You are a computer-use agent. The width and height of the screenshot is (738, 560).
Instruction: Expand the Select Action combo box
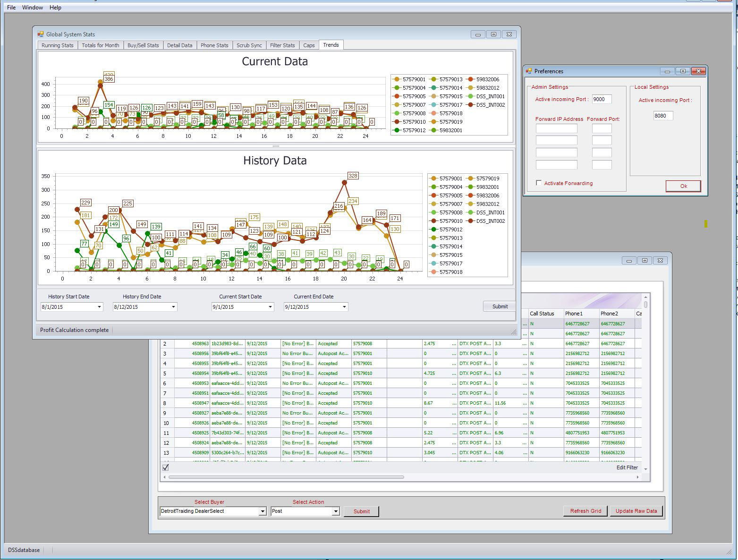click(336, 511)
